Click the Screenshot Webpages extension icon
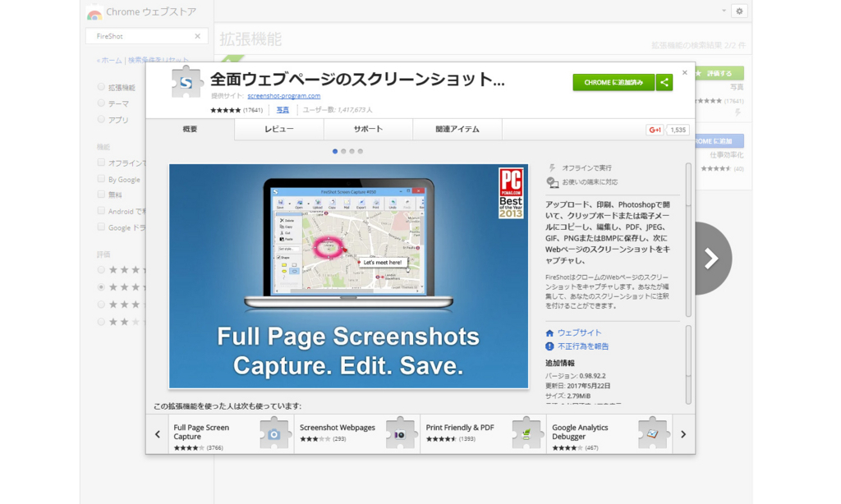 tap(400, 433)
